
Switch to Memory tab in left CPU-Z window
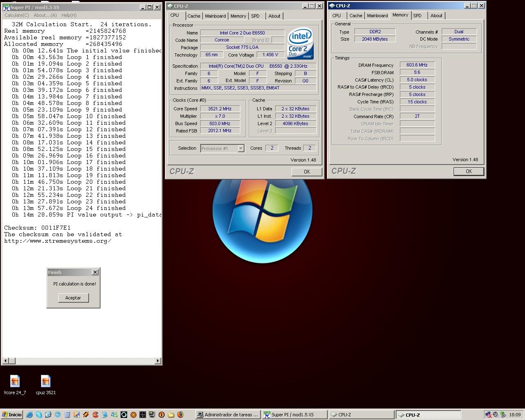(x=238, y=16)
